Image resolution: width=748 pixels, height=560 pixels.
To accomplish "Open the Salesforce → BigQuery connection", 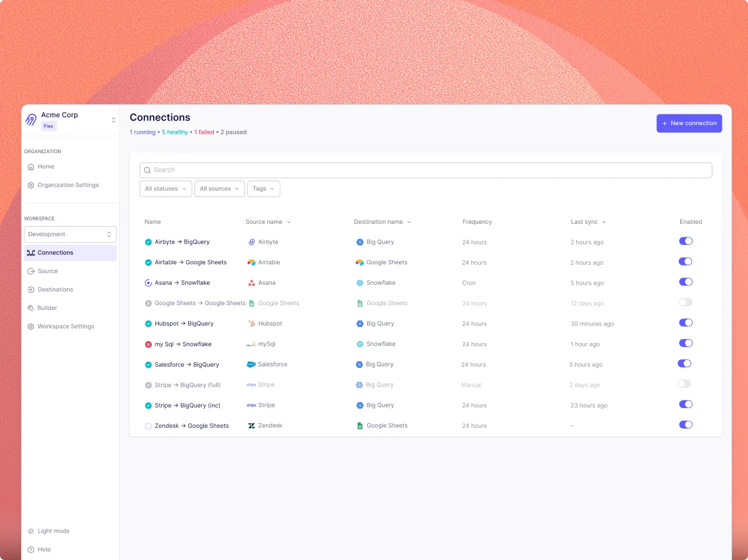I will (187, 365).
